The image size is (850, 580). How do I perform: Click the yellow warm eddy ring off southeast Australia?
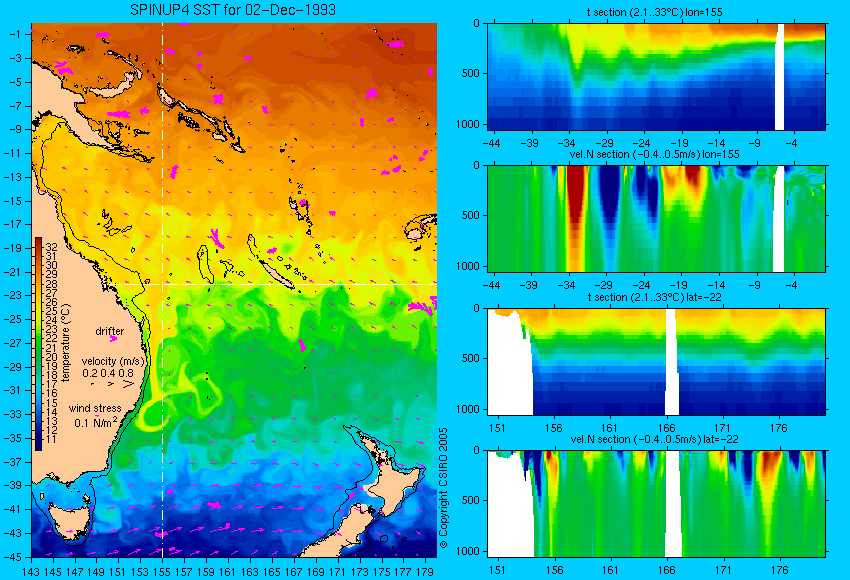[153, 415]
